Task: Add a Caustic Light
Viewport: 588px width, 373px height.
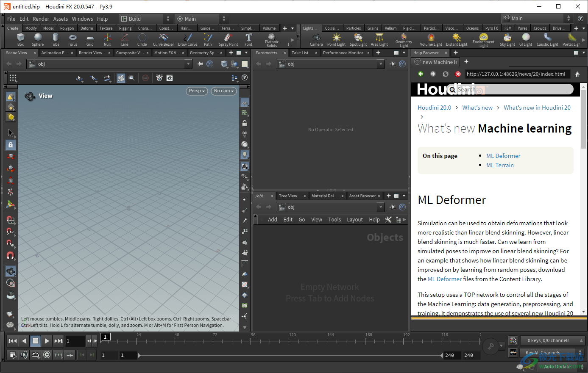Action: click(x=547, y=40)
